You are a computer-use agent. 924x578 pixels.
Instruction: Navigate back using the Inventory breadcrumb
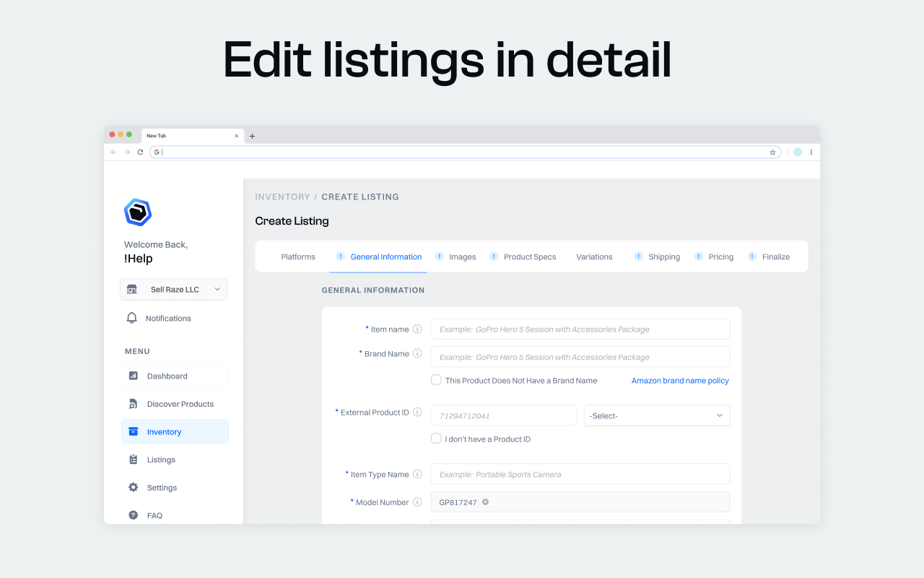[x=282, y=197]
